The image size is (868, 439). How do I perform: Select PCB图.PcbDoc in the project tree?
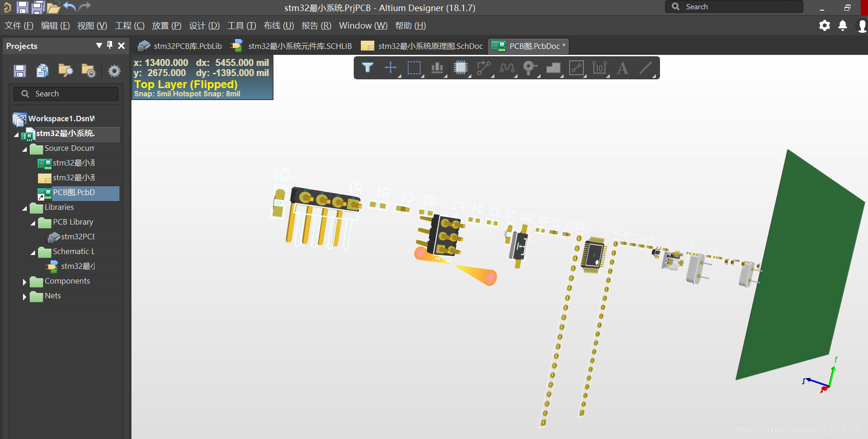click(x=74, y=193)
